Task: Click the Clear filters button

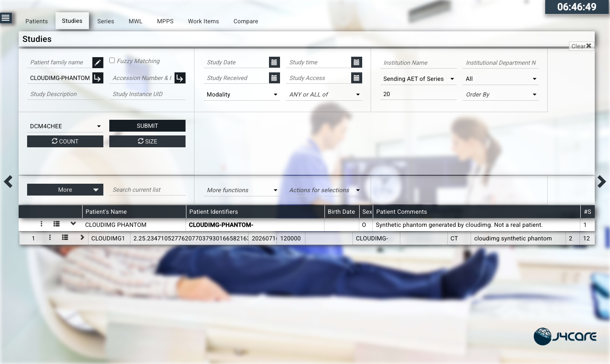Action: [581, 46]
